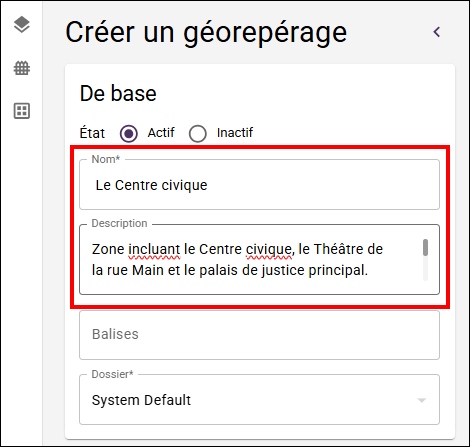Select the Actif state radio button

coord(129,134)
